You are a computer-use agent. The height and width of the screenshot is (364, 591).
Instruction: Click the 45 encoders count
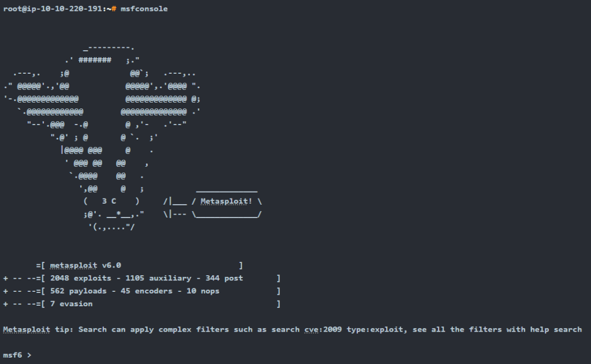tap(147, 291)
